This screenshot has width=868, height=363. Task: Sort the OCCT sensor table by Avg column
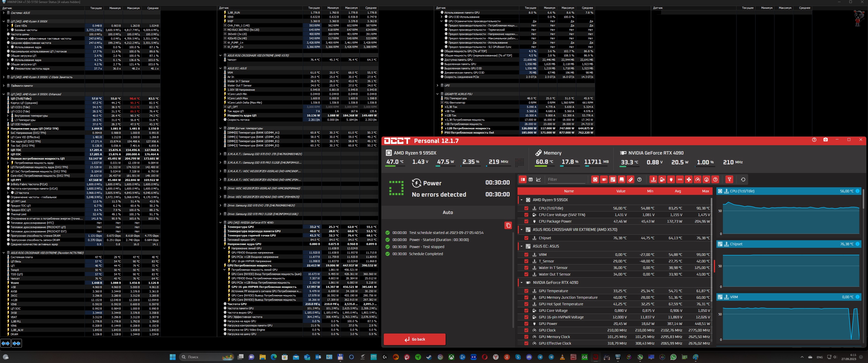click(677, 191)
